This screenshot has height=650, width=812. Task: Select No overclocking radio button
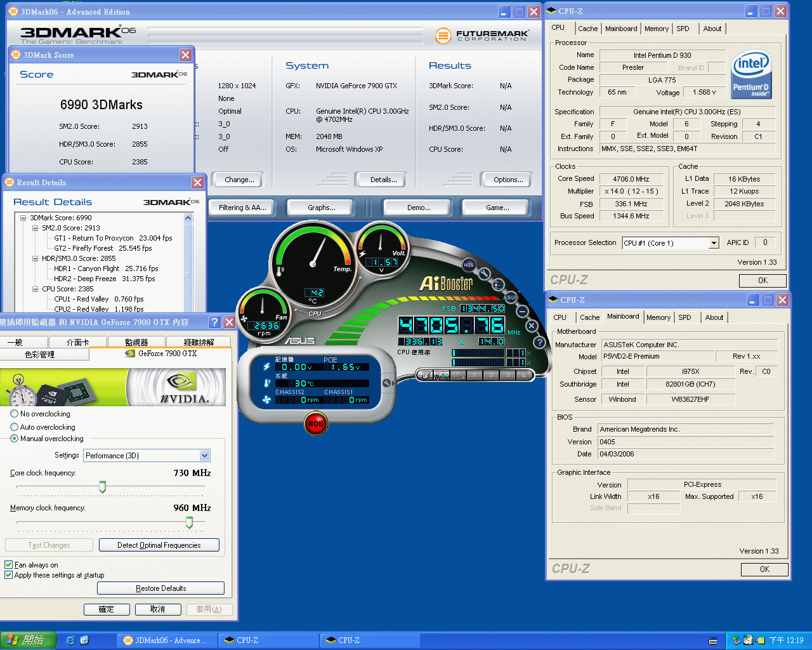point(14,413)
